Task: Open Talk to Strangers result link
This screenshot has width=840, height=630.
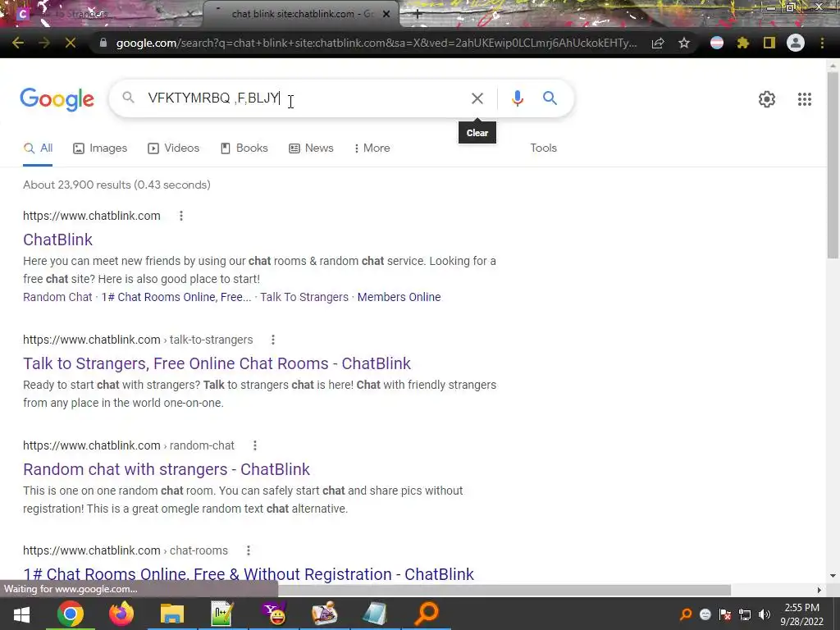Action: [217, 363]
